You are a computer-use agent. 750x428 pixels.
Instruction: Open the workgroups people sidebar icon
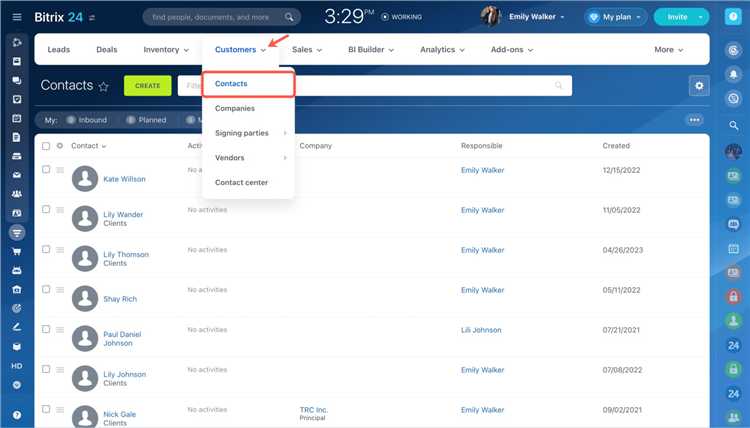click(17, 194)
